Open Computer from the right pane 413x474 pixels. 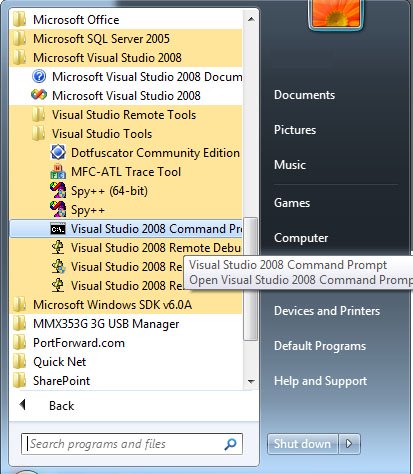coord(301,238)
